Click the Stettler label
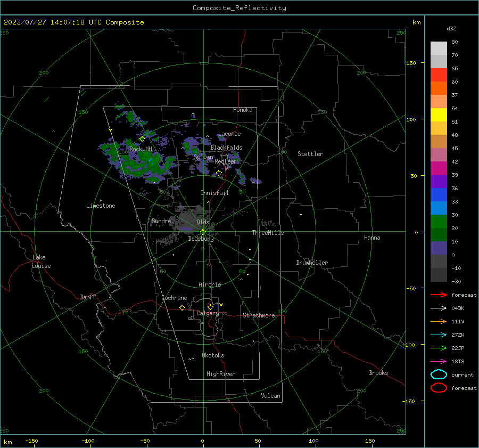Viewport: 479px width, 448px height. (x=310, y=154)
